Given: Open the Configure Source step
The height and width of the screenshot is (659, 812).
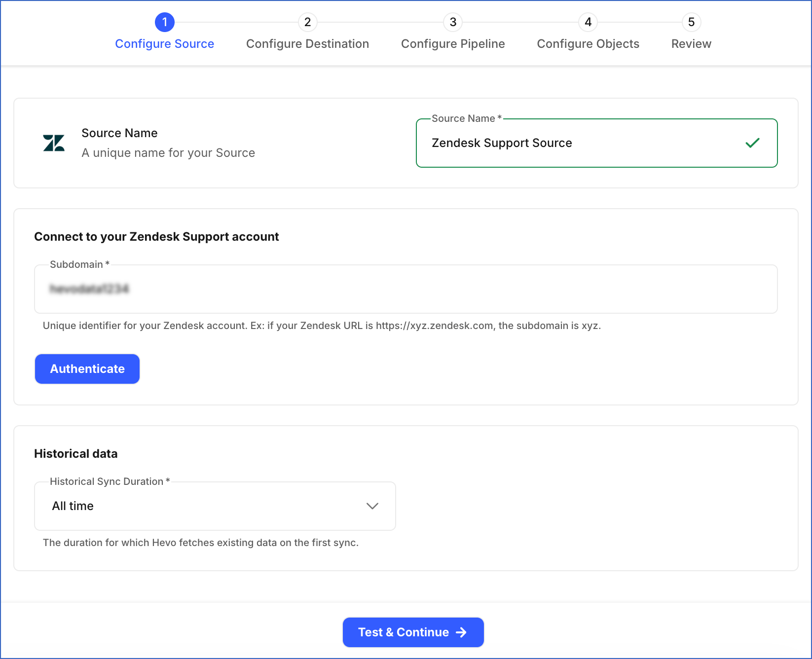Looking at the screenshot, I should point(165,44).
